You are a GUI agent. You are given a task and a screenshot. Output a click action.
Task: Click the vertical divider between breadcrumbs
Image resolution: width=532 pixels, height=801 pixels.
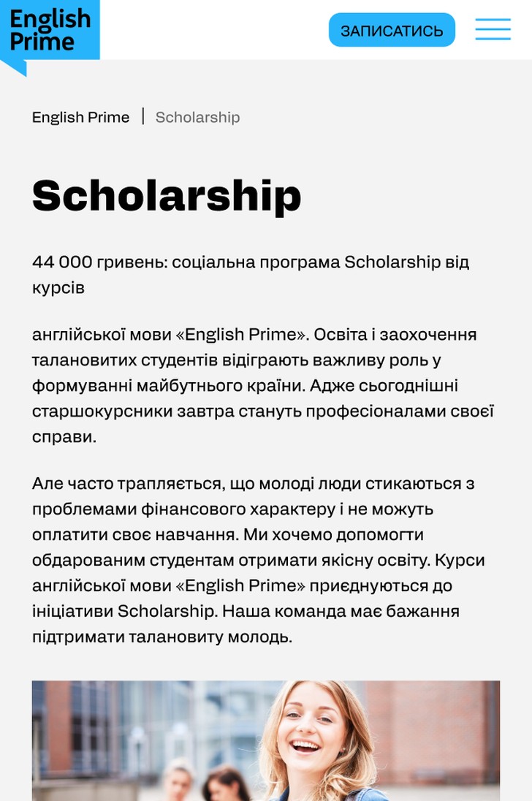[x=143, y=116]
